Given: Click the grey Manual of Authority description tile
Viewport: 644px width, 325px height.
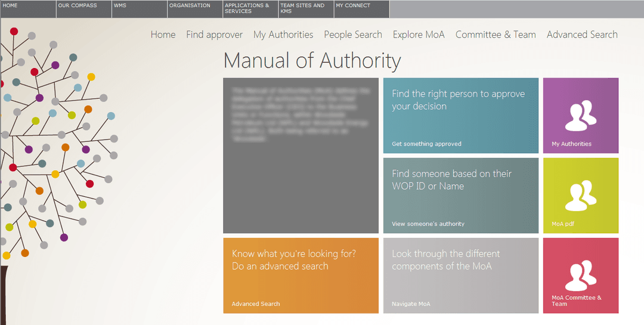Looking at the screenshot, I should (301, 156).
